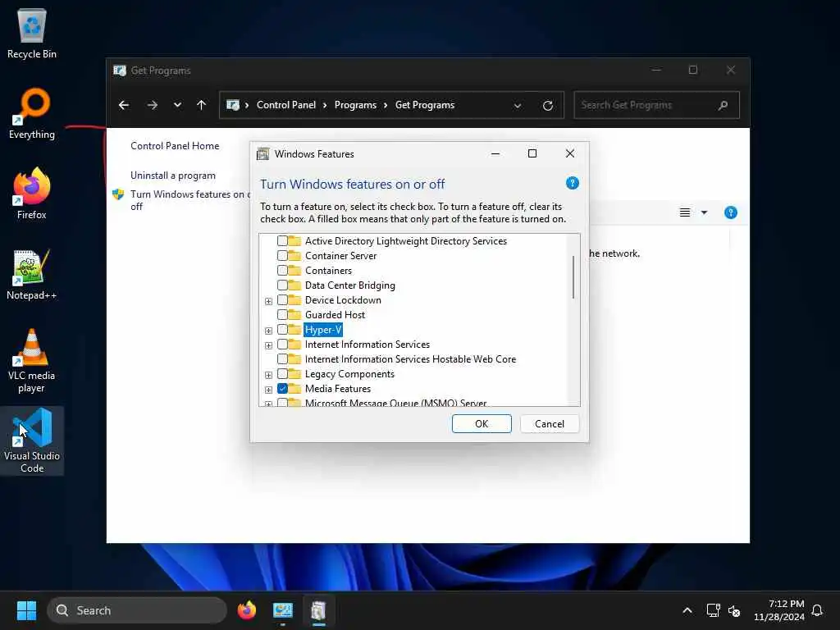The width and height of the screenshot is (840, 630).
Task: Click Control Panel icon in address bar
Action: coord(232,105)
